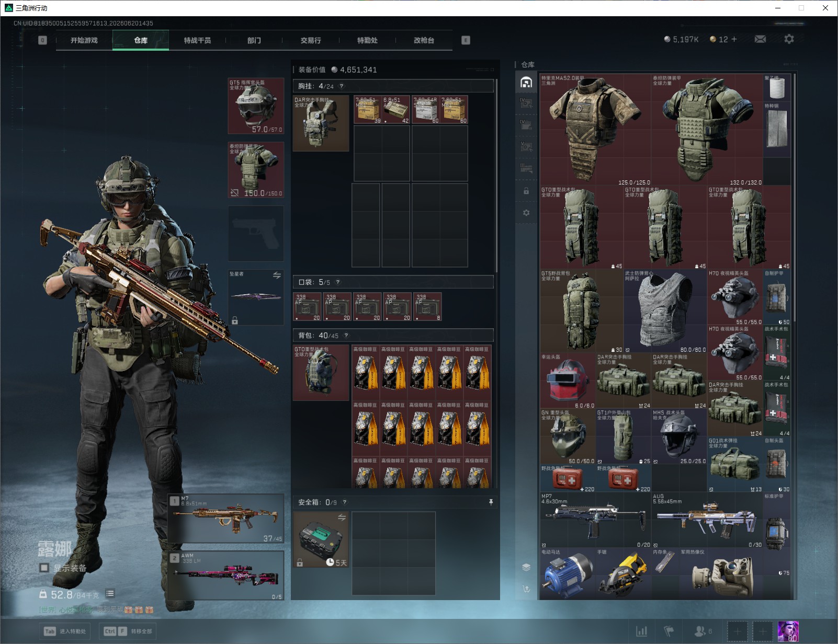Select the GT5野战背包 in warehouse

(x=582, y=312)
